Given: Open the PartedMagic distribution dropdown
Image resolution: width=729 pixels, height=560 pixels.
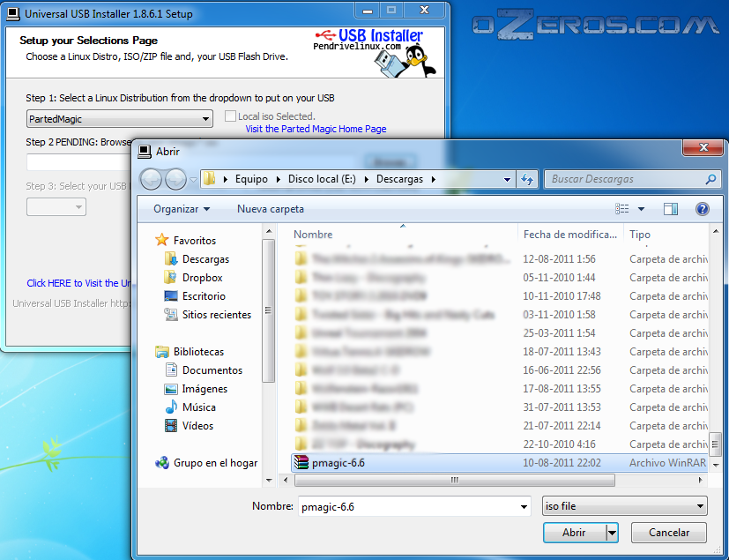Looking at the screenshot, I should coord(120,119).
